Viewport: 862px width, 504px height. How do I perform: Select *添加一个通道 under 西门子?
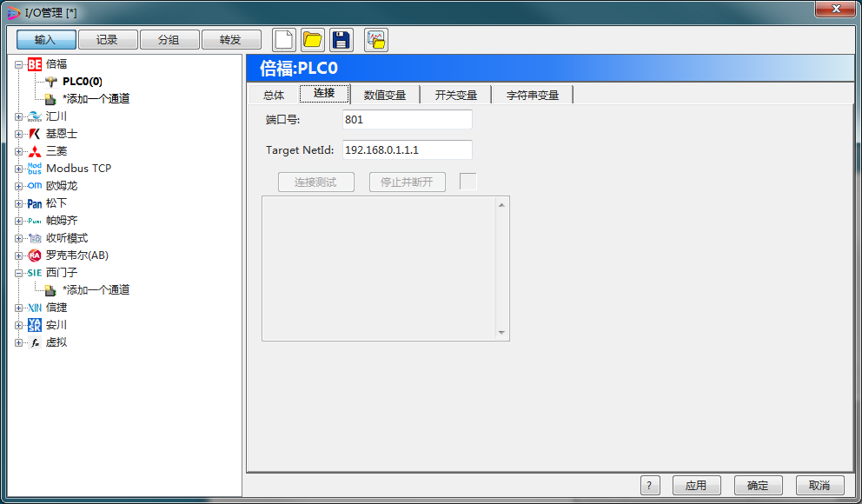click(96, 290)
